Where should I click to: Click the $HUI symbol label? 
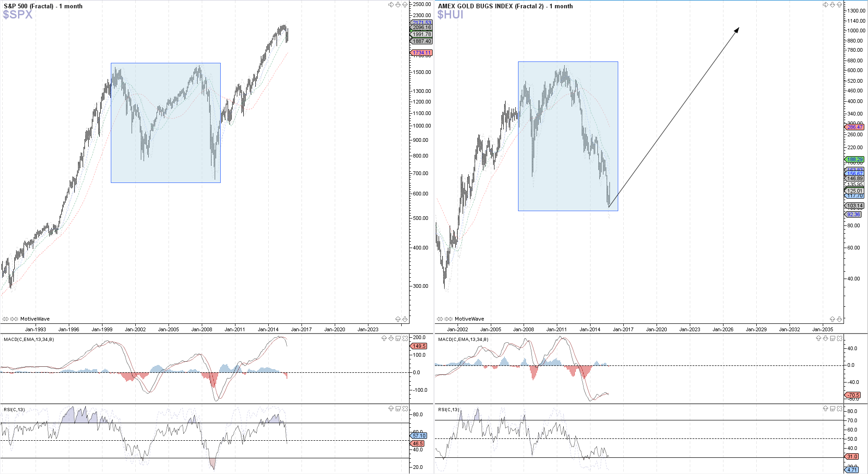(450, 14)
